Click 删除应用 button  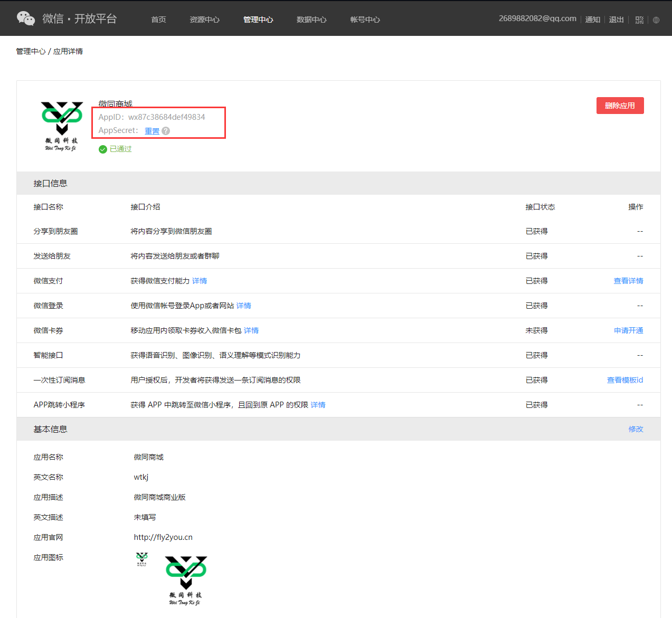[x=620, y=106]
